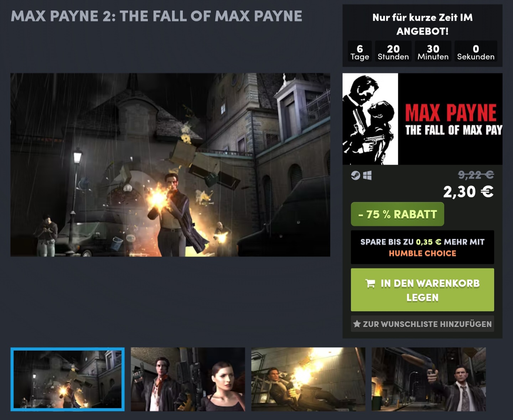
Task: Click the 30 Minuten countdown box
Action: [x=433, y=52]
